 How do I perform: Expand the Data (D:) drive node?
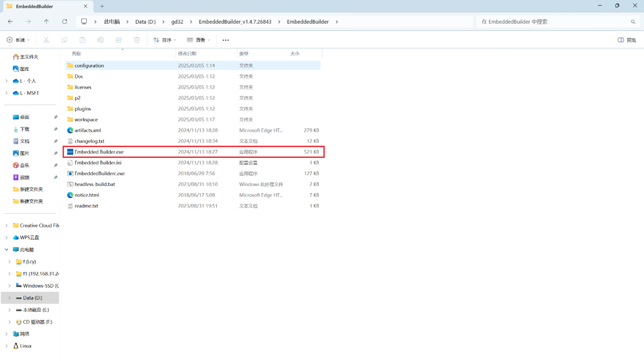pyautogui.click(x=10, y=298)
